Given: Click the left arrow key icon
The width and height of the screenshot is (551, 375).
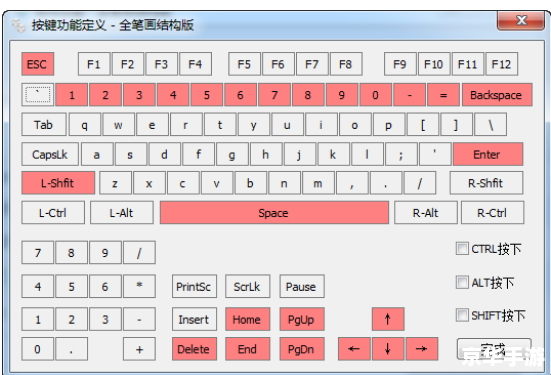Looking at the screenshot, I should coord(354,349).
